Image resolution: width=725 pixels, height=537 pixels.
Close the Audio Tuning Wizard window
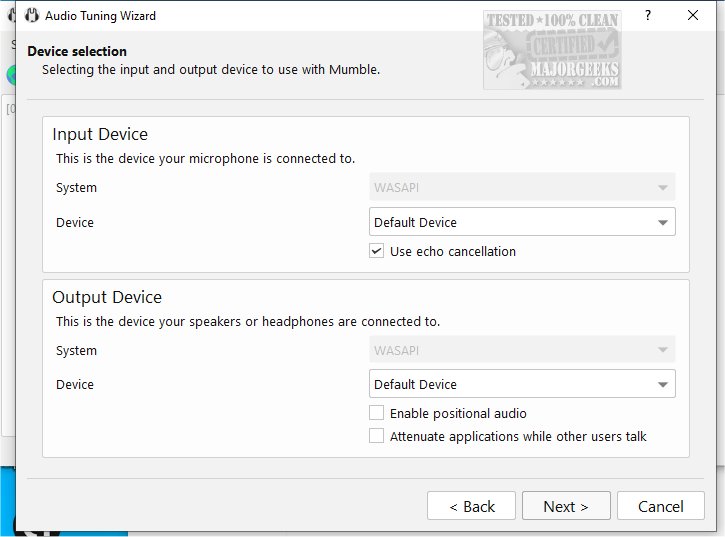coord(693,16)
